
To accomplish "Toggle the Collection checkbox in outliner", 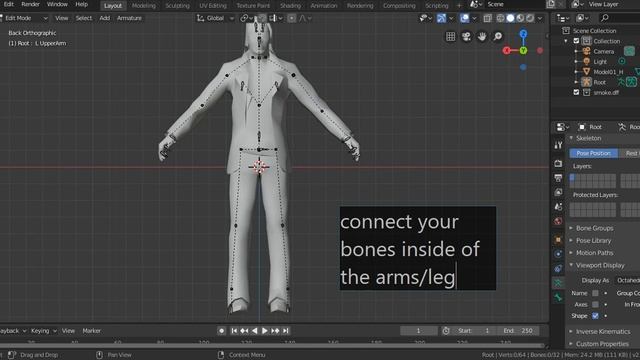I will [576, 41].
